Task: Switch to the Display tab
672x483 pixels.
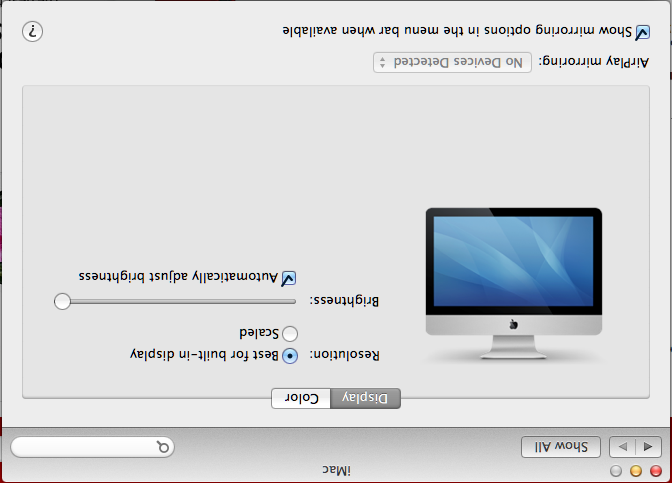Action: (x=365, y=398)
